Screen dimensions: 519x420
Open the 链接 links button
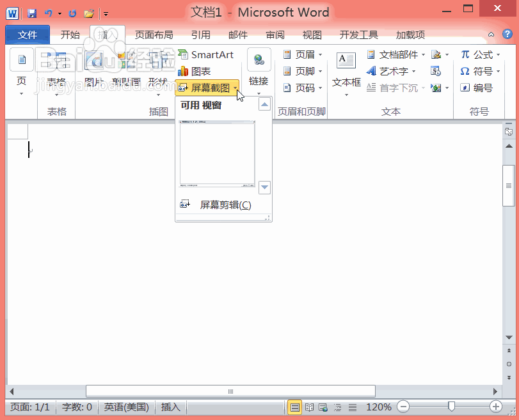point(259,72)
